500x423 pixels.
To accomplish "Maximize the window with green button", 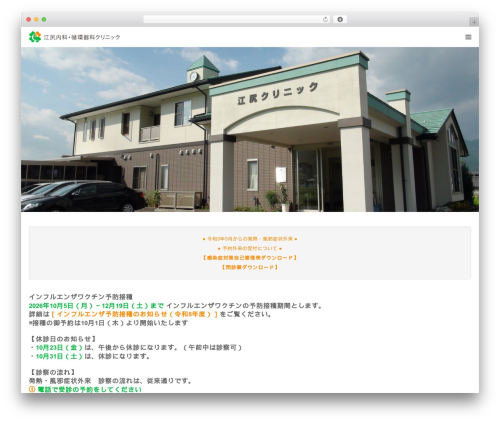I will (44, 19).
